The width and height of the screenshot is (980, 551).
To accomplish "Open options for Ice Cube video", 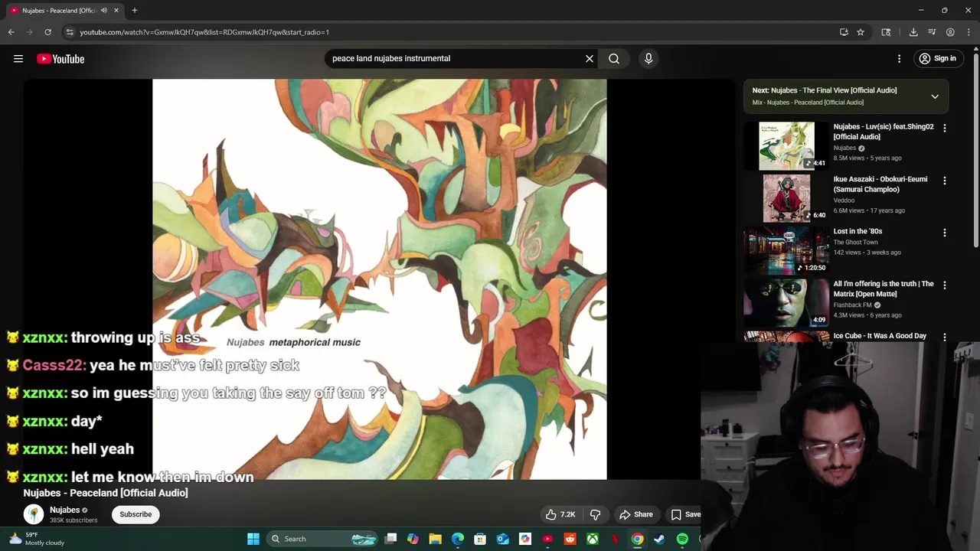I will [945, 337].
